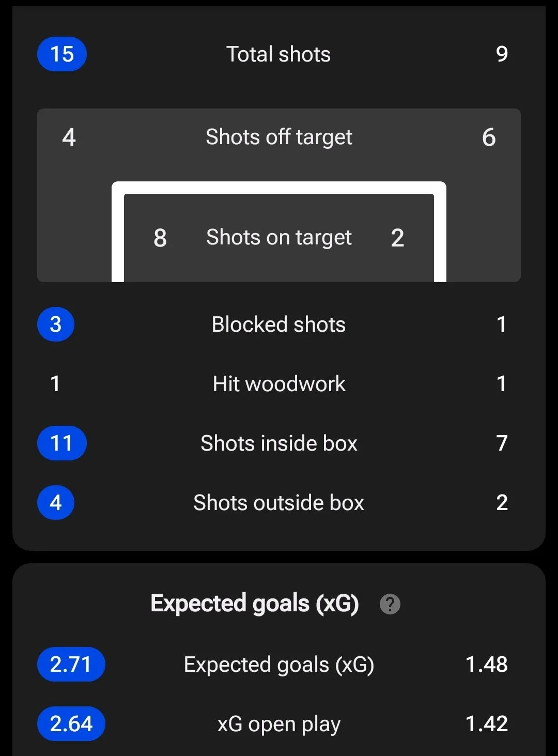Click the "Shots on target" goal-frame label
Image resolution: width=558 pixels, height=756 pixels.
tap(279, 238)
